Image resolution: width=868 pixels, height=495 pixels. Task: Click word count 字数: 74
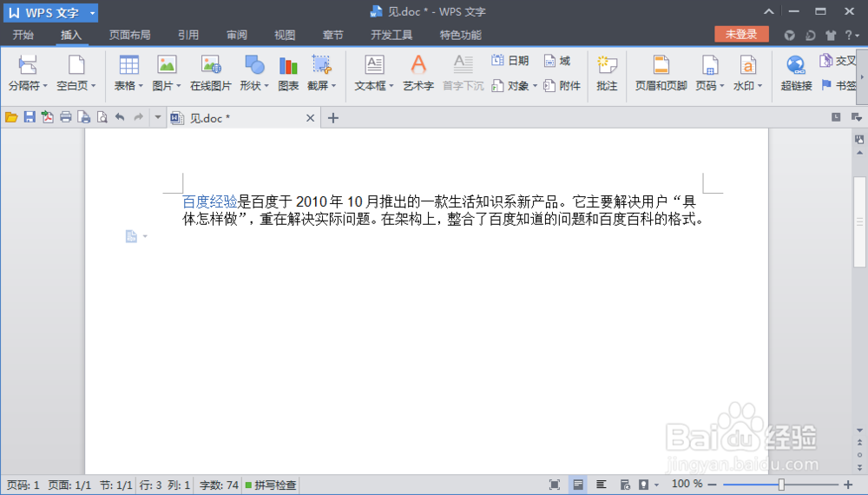click(x=219, y=485)
